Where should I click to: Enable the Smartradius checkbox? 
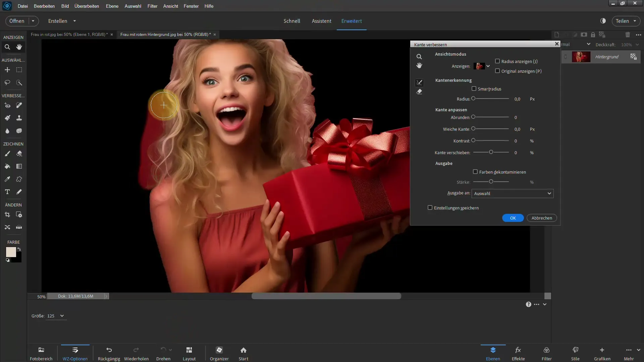pyautogui.click(x=474, y=89)
